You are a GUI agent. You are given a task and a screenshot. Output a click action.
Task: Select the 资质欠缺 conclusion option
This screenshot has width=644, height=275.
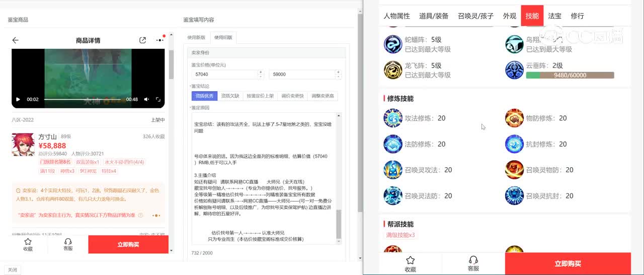[x=230, y=96]
